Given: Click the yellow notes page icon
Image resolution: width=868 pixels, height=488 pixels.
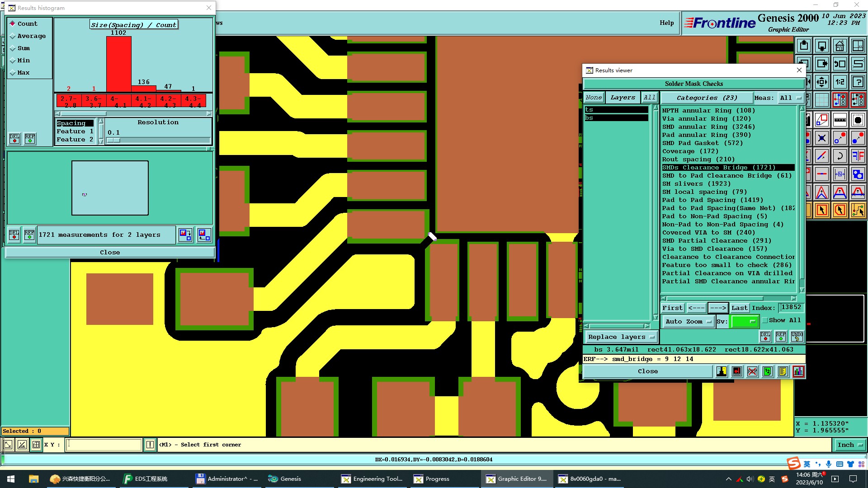Looking at the screenshot, I should coord(783,371).
